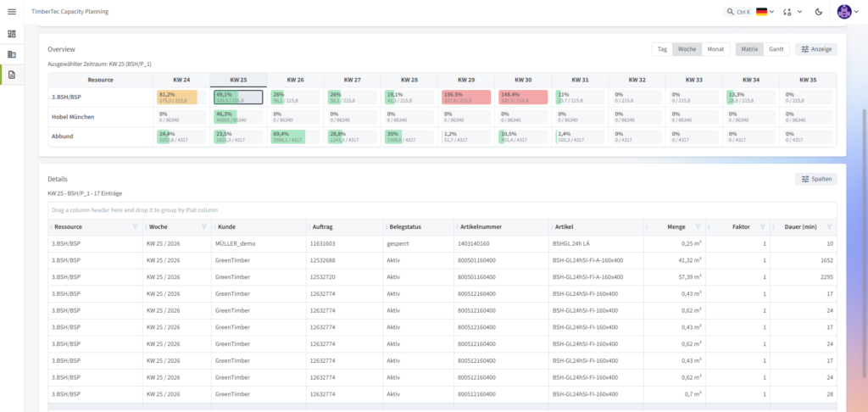The height and width of the screenshot is (412, 868).
Task: Switch view granularity to Monat
Action: [x=715, y=49]
